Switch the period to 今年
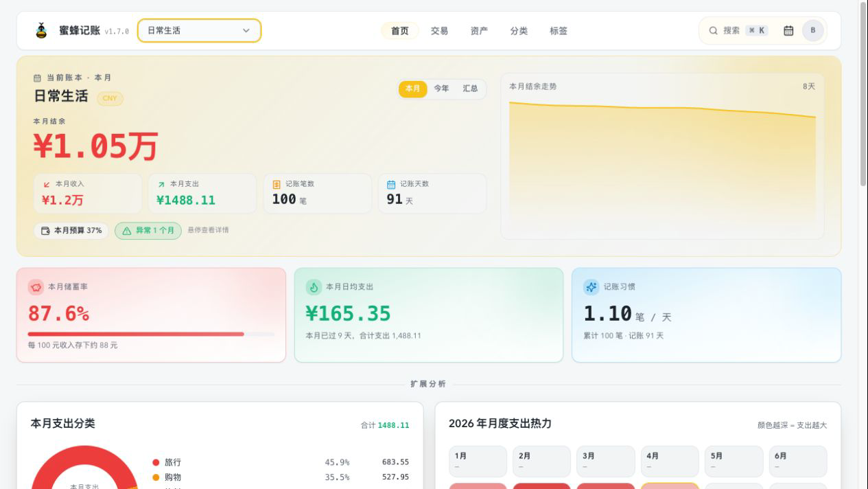 click(x=441, y=89)
